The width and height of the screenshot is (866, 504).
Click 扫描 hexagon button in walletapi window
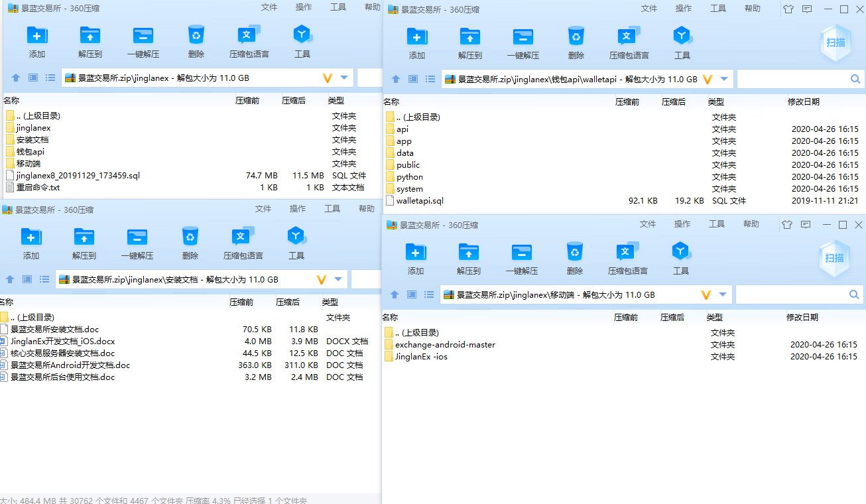(x=835, y=43)
